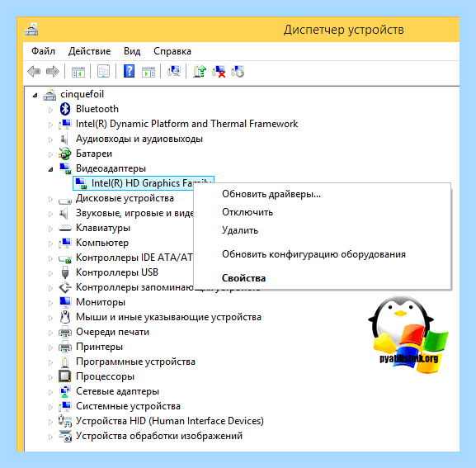Click the Видеоадаптеры display adapter icon
The height and width of the screenshot is (468, 476).
point(65,168)
